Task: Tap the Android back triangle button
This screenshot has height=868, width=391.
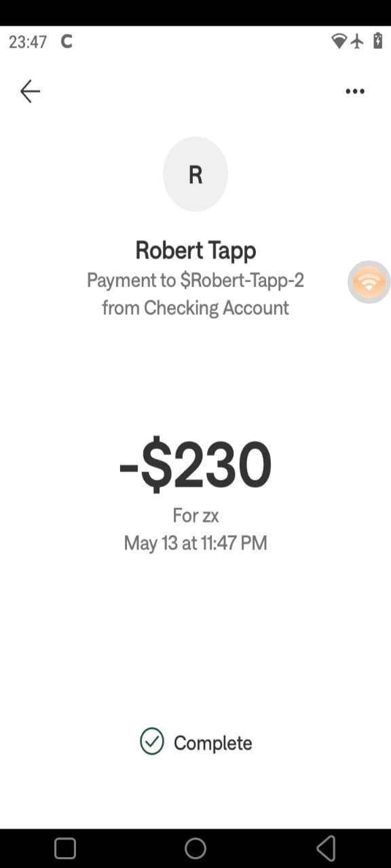Action: [326, 848]
